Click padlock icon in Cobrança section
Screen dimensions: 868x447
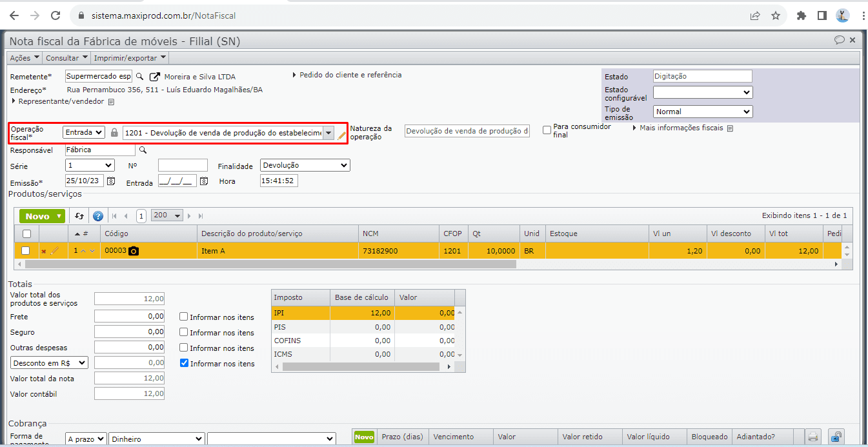point(836,437)
